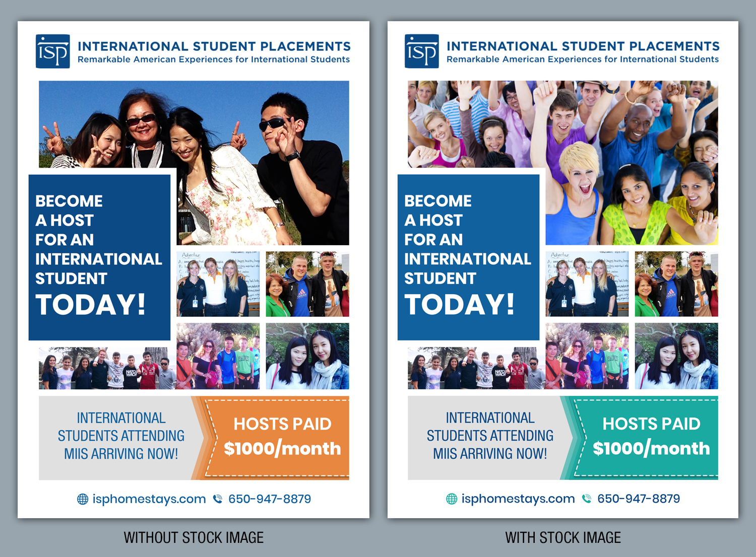
Task: Click "BECOME" in the WITH STOCK IMAGE flyer's blue box
Action: (438, 201)
